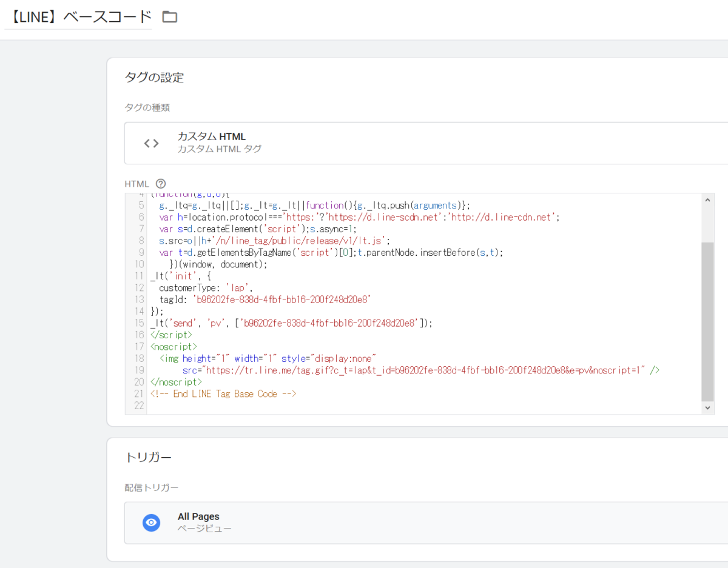Screen dimensions: 728x568
Task: Select the カスタム HTML tag type title
Action: pos(212,137)
